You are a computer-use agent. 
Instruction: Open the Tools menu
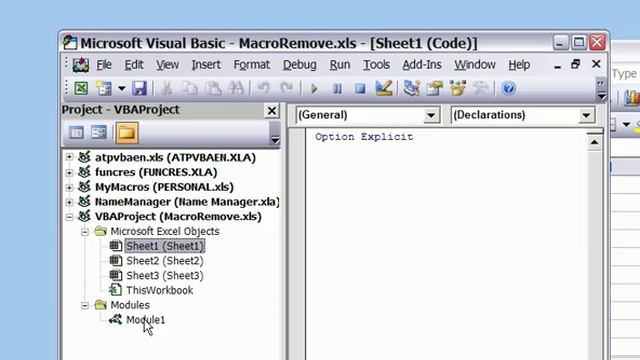pos(376,64)
